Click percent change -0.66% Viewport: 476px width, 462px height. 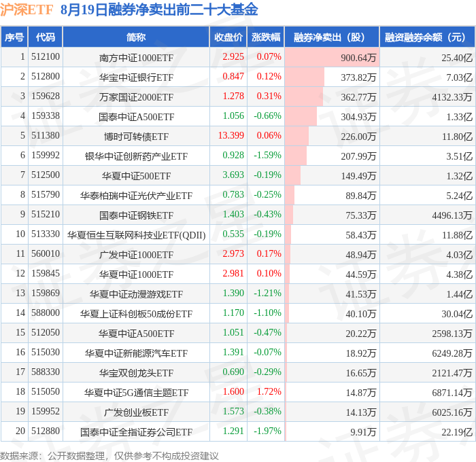pyautogui.click(x=267, y=115)
